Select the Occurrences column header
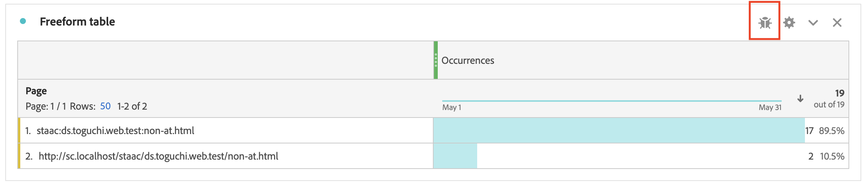 coord(467,60)
